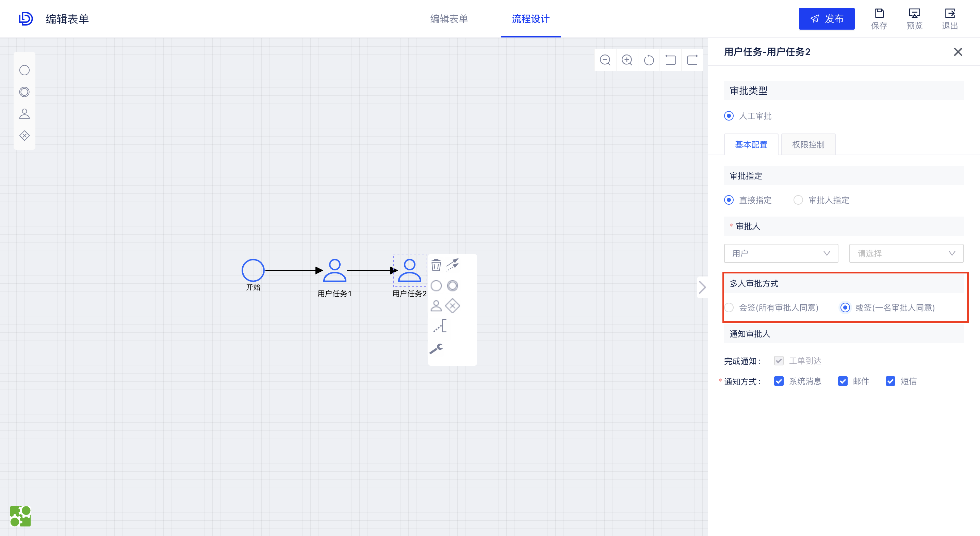Click the undo arrow icon in canvas toolbar
Viewport: 980px width, 536px height.
tap(670, 60)
